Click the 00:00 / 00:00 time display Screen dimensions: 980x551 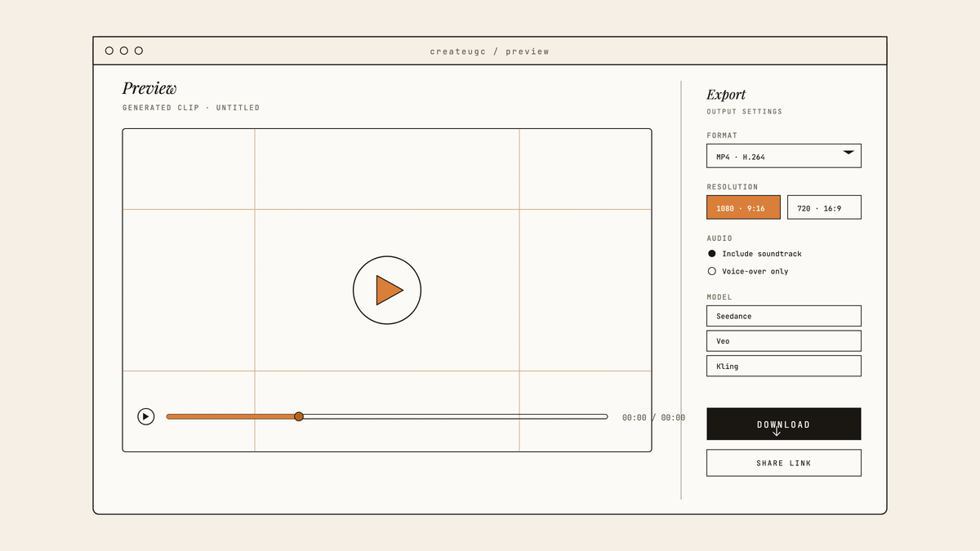653,417
